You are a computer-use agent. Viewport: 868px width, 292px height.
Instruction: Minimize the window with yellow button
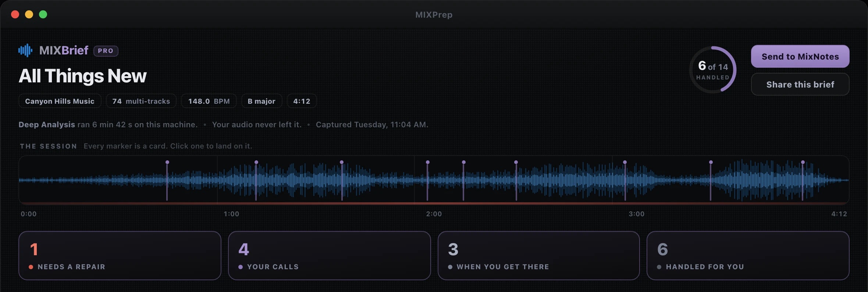[29, 14]
